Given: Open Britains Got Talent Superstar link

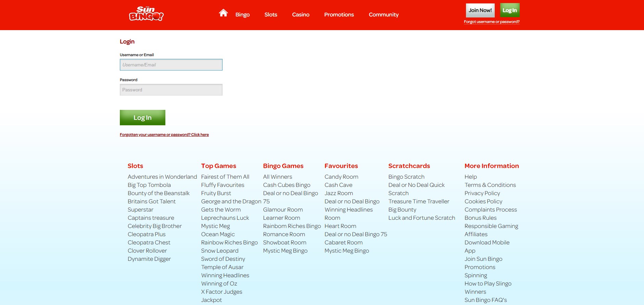Looking at the screenshot, I should (x=152, y=205).
